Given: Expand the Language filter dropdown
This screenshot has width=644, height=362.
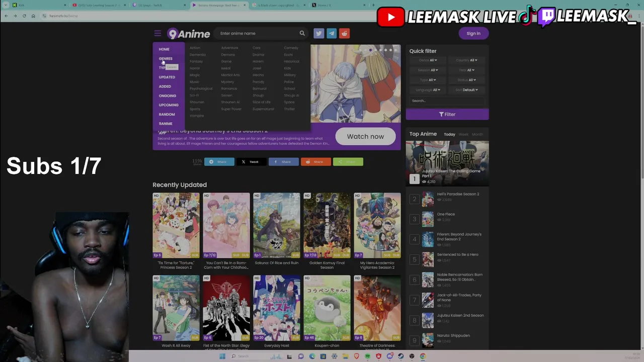Looking at the screenshot, I should pyautogui.click(x=428, y=90).
